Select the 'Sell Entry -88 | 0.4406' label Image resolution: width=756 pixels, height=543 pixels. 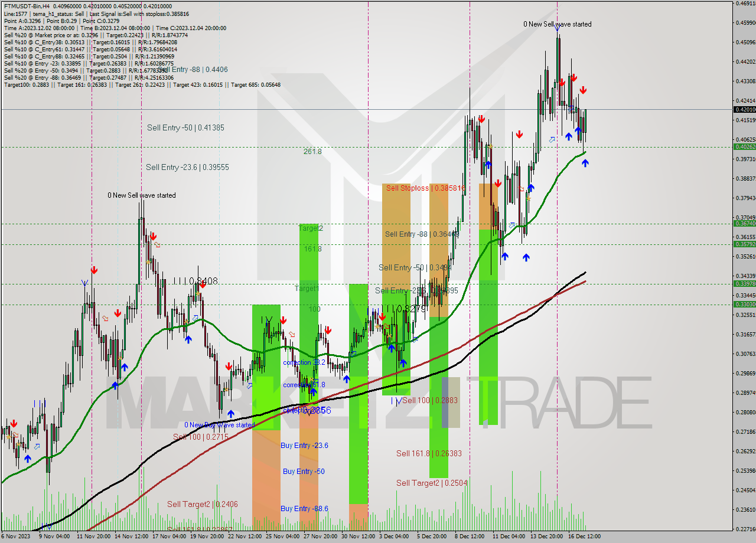point(193,70)
